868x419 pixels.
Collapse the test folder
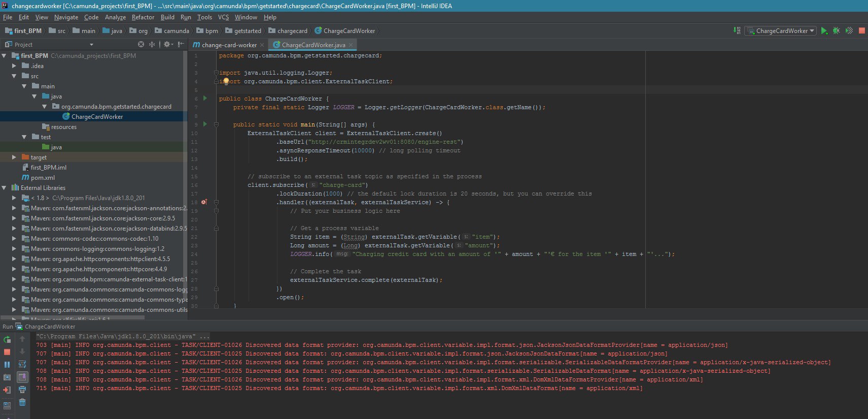24,137
